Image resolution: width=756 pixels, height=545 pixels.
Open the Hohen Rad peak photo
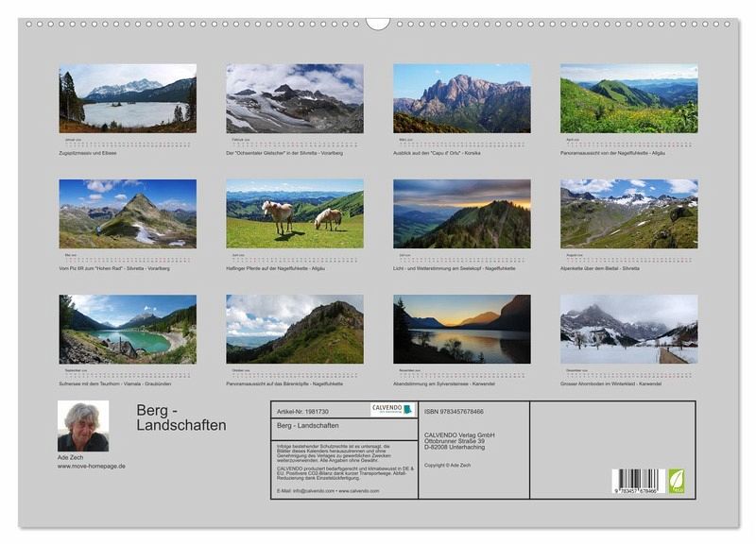click(x=128, y=214)
